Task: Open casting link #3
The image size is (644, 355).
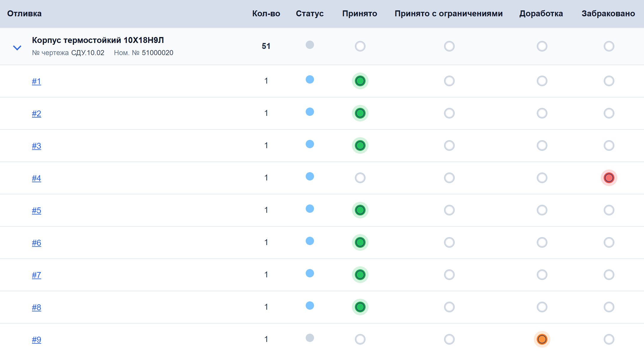Action: (36, 146)
